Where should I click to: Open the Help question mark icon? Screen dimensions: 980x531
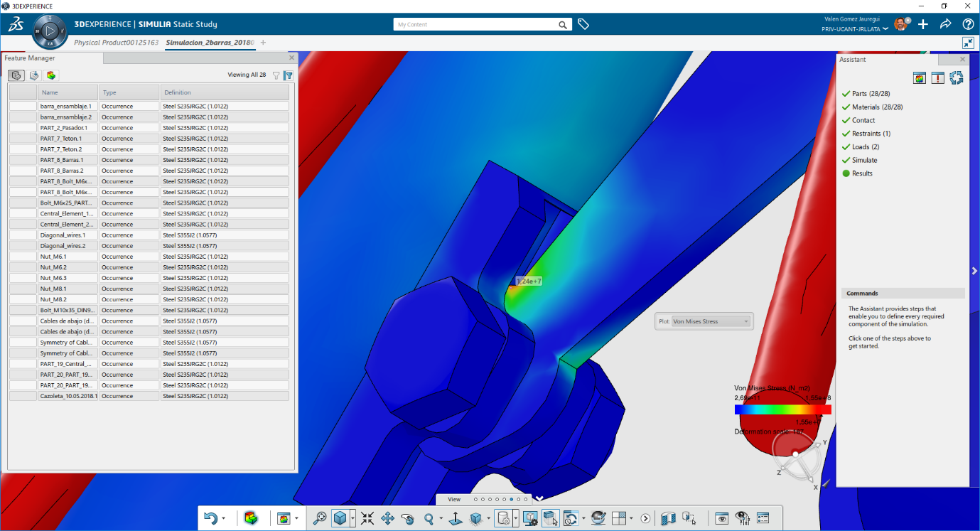point(968,24)
